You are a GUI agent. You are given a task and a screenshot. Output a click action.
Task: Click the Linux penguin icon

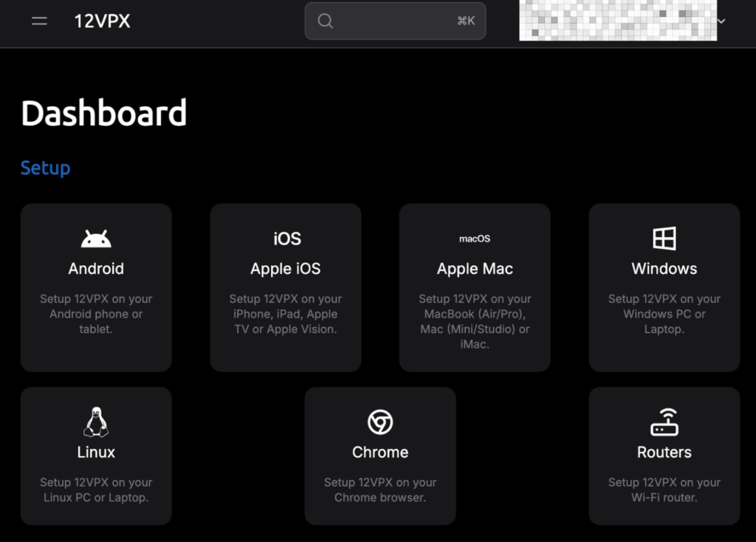(96, 422)
